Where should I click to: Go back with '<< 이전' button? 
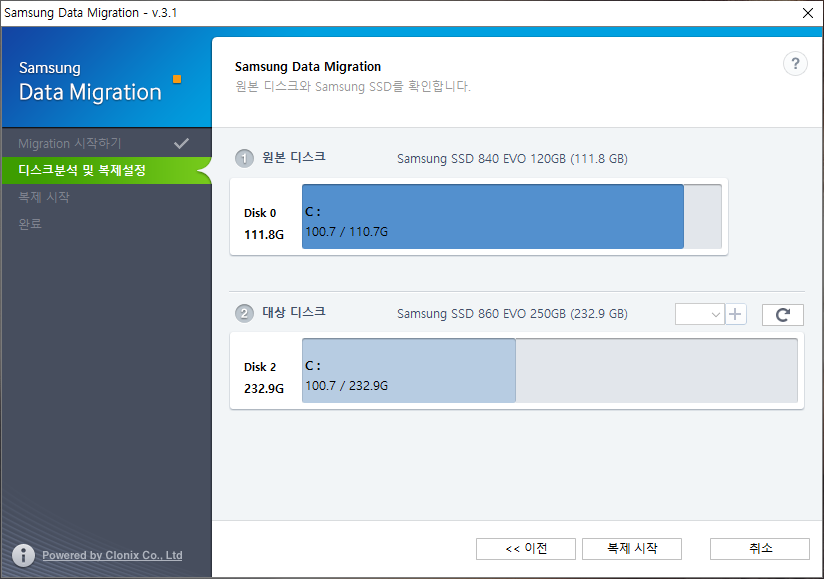click(526, 549)
